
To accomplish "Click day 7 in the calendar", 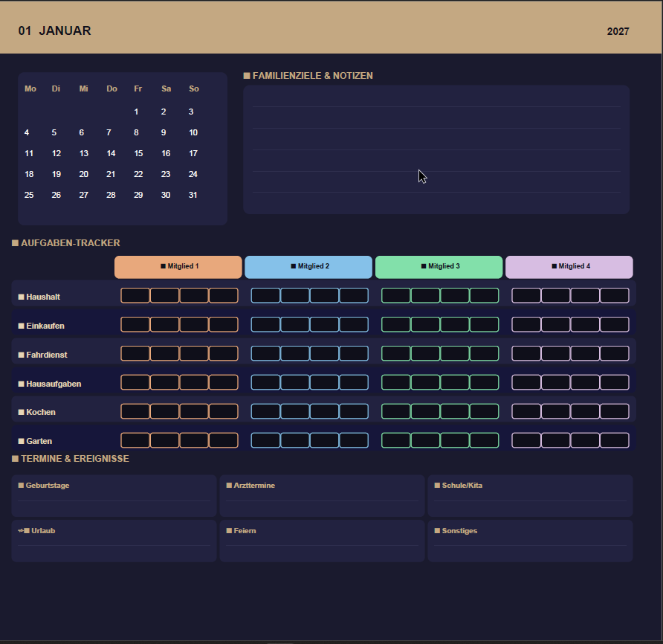I will click(109, 132).
